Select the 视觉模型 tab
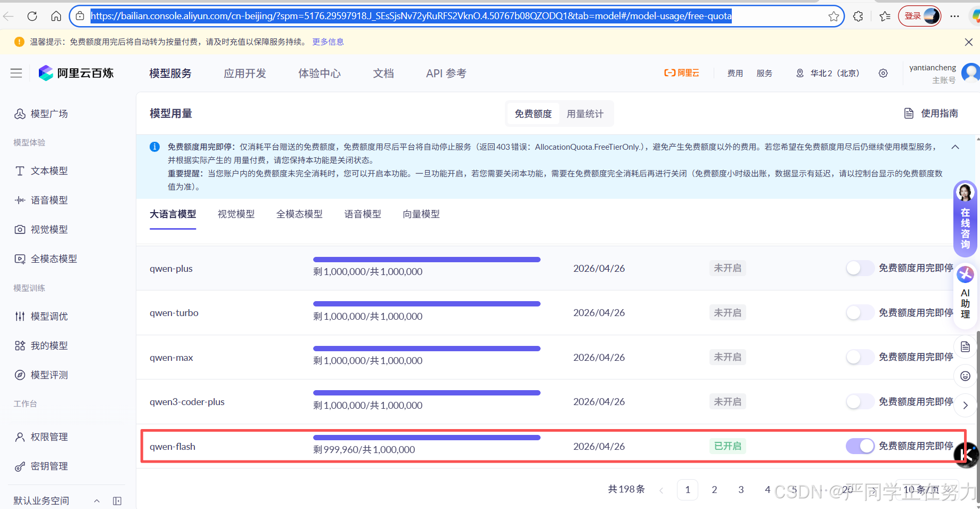 [x=236, y=214]
